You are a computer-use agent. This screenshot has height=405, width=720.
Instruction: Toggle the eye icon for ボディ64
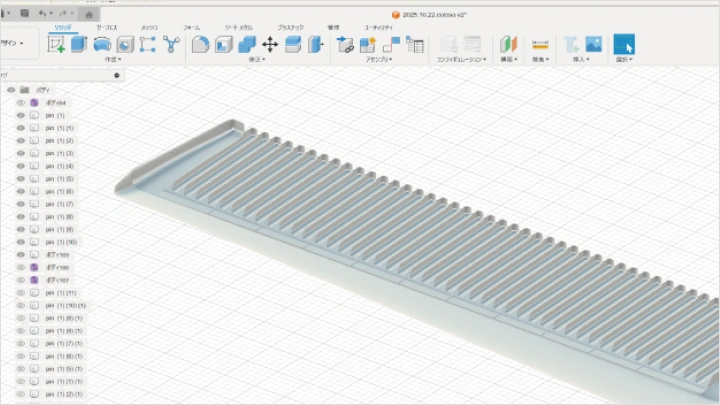[21, 103]
